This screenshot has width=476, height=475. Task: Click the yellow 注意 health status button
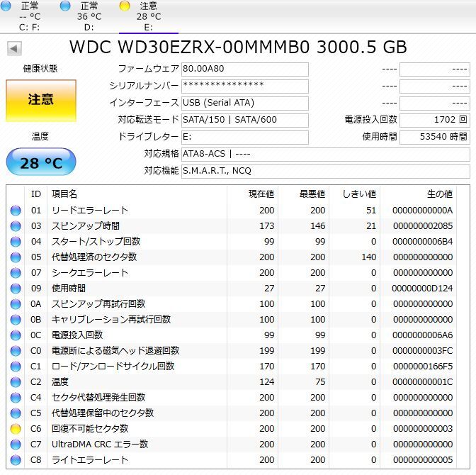(x=41, y=101)
